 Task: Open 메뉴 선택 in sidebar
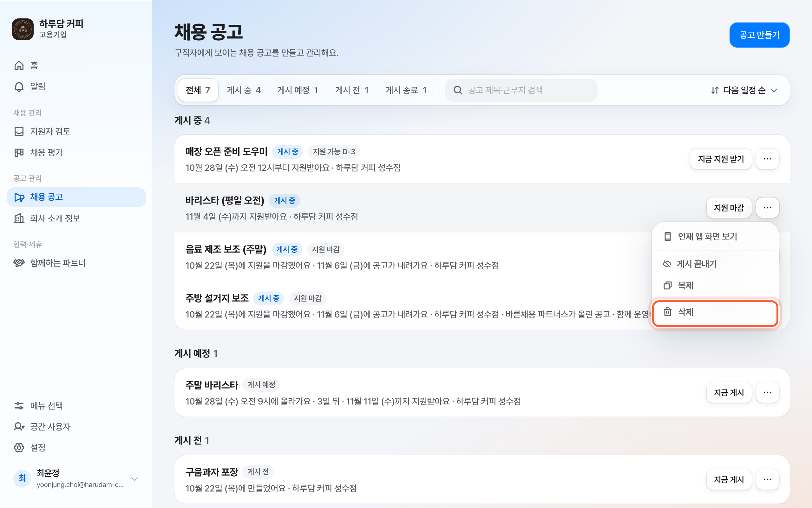76,405
